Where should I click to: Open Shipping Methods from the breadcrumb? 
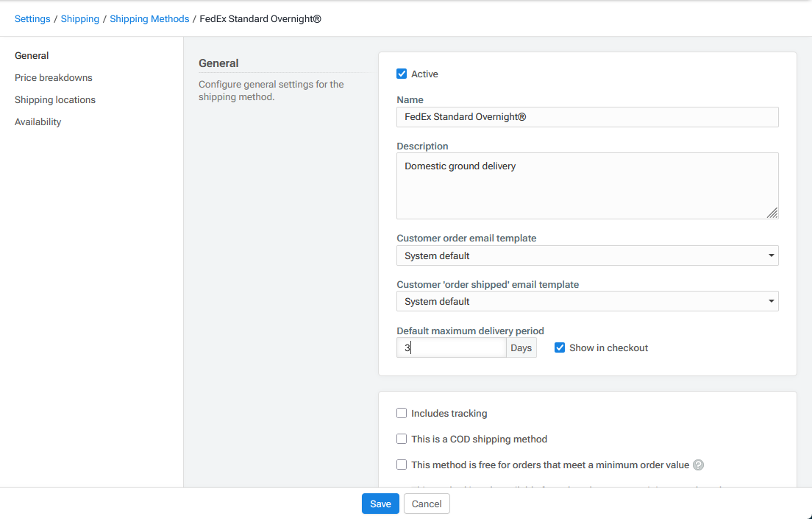coord(149,18)
